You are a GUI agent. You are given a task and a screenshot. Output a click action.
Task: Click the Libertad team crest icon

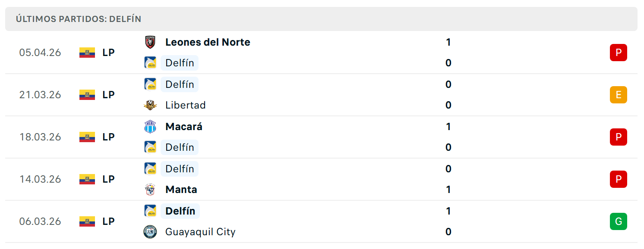coord(150,105)
